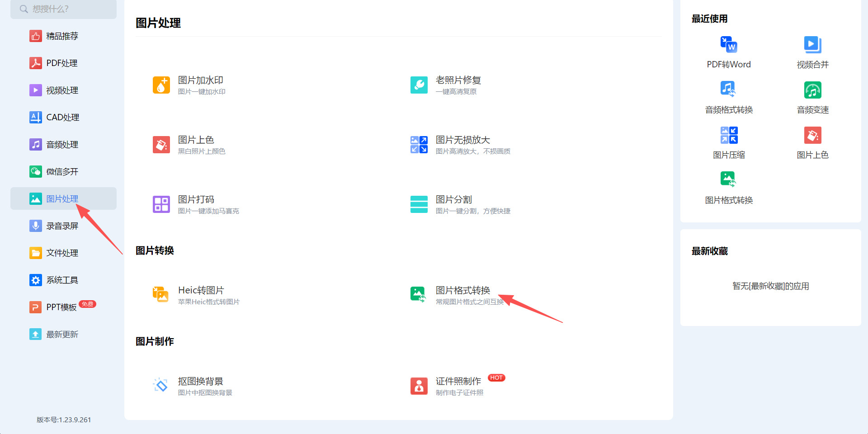Open the 图片上色 paint bucket icon
Screen dimensions: 868x434
click(x=161, y=145)
